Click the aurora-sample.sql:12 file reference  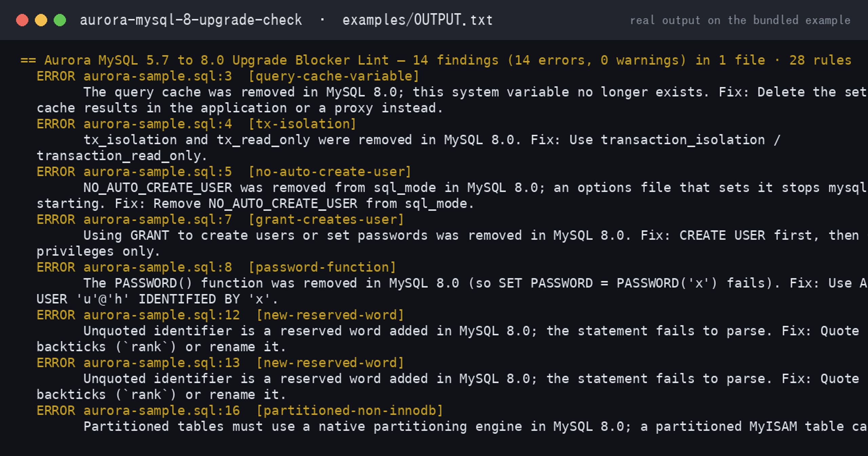coord(162,316)
